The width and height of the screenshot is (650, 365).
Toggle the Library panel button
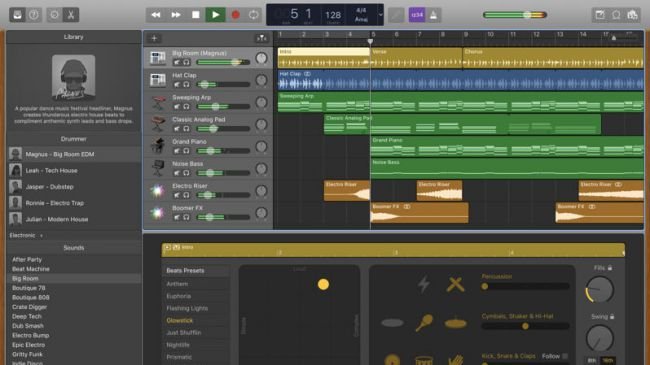(x=17, y=15)
